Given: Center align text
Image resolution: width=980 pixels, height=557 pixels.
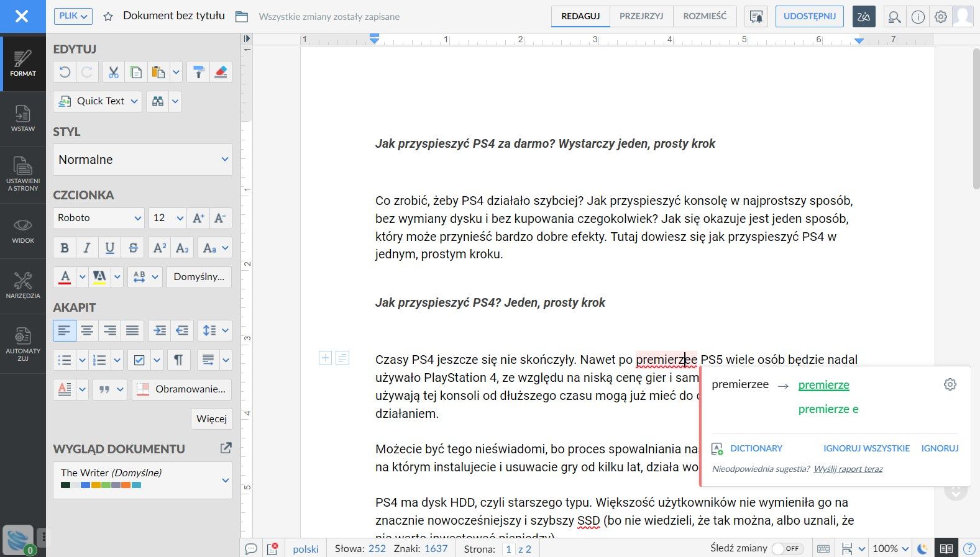Looking at the screenshot, I should click(87, 330).
